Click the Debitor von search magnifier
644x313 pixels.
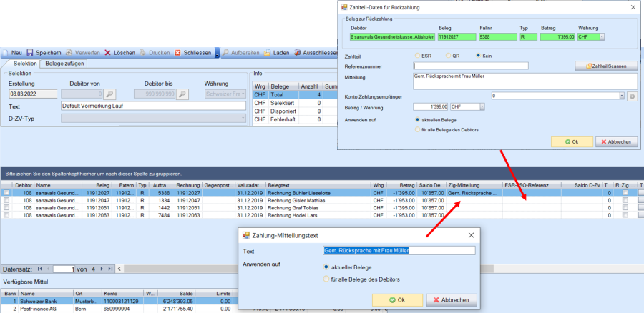[x=109, y=94]
